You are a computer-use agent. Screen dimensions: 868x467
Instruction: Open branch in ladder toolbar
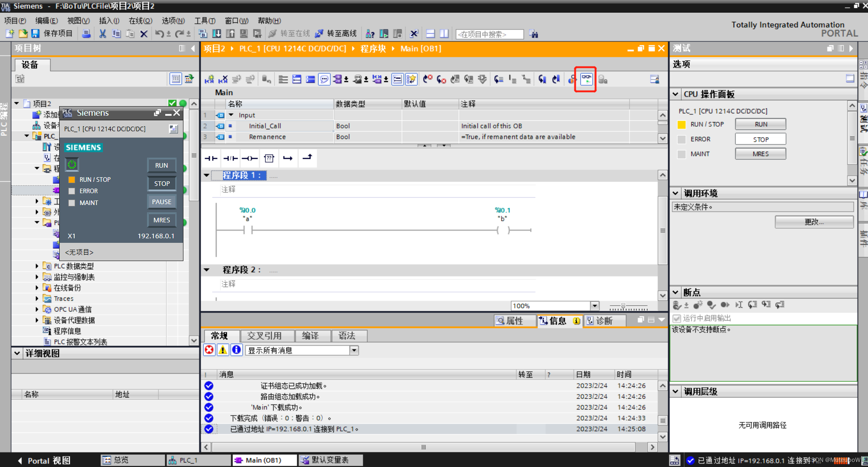(288, 158)
